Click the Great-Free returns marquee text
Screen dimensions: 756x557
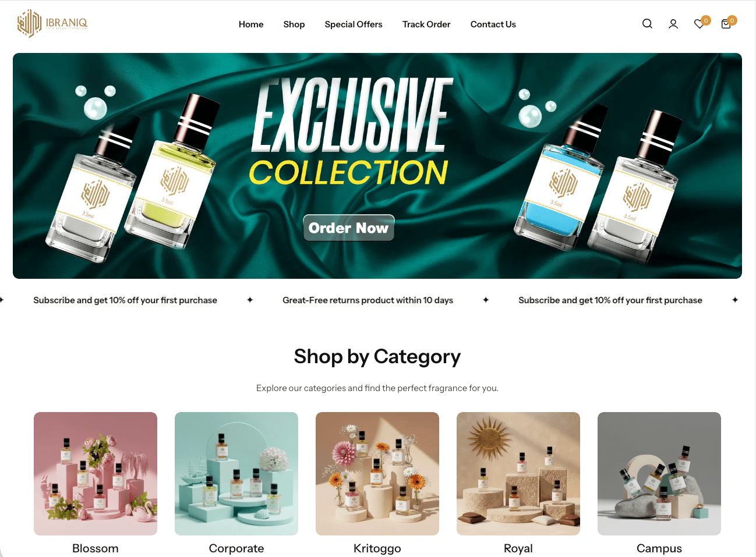[x=368, y=300]
